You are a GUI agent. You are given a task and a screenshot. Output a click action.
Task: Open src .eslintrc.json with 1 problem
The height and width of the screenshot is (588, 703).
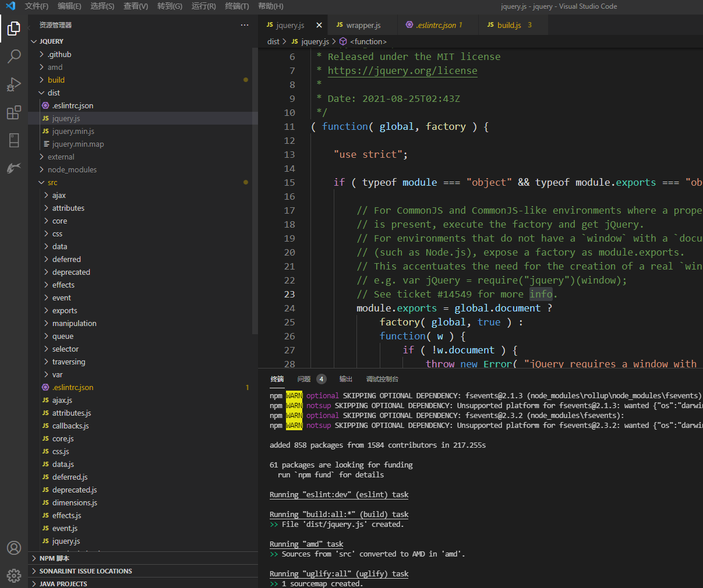(x=143, y=387)
